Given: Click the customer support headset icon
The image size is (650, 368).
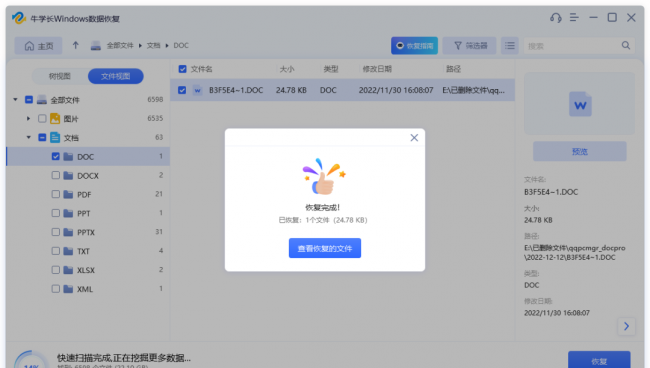Looking at the screenshot, I should (555, 18).
